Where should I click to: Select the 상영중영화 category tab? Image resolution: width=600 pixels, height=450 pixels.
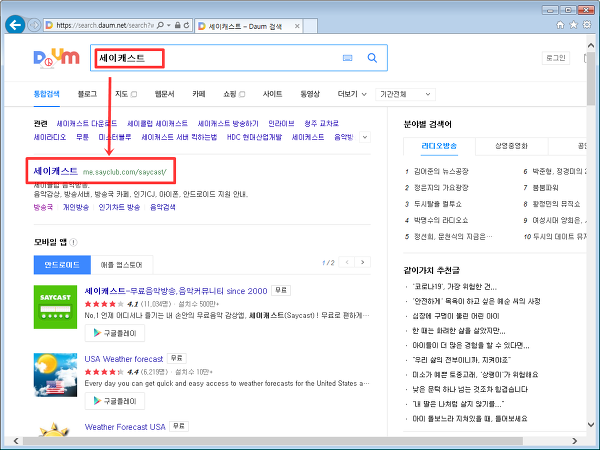[x=511, y=146]
